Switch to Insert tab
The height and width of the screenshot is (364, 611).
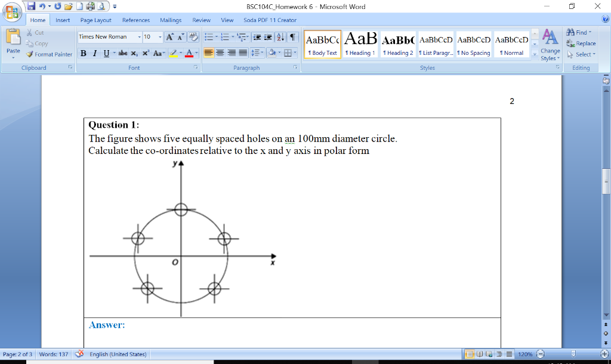pos(63,20)
